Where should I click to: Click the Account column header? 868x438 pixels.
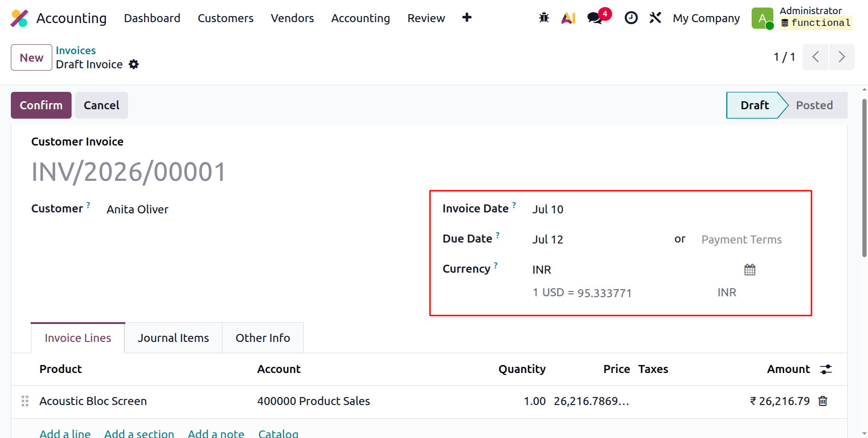pyautogui.click(x=279, y=369)
